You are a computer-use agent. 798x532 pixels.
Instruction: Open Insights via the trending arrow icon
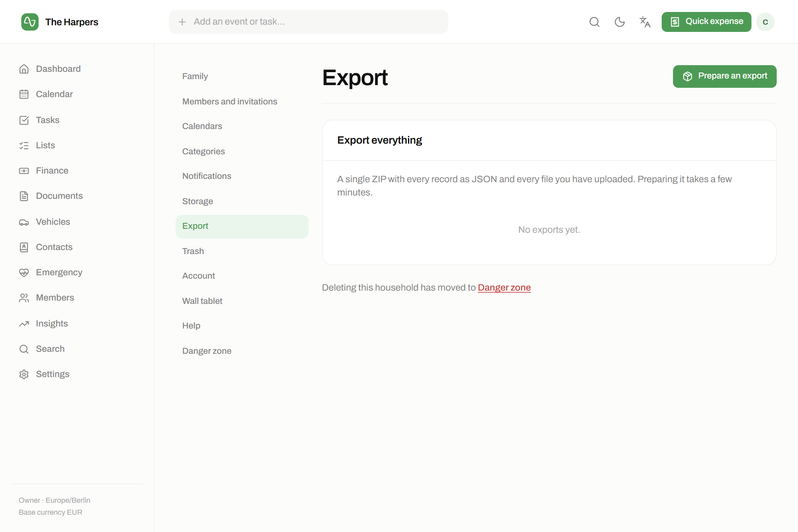point(24,324)
